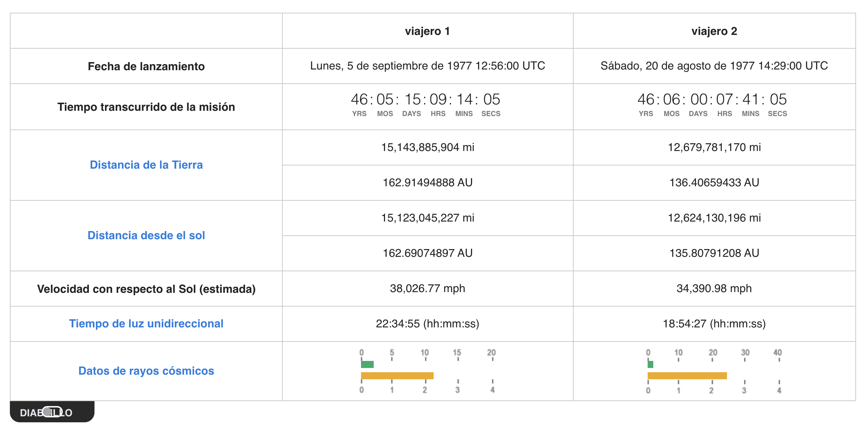Click viajero 1 yellow cosmic ray bar
The height and width of the screenshot is (429, 868).
click(x=397, y=376)
